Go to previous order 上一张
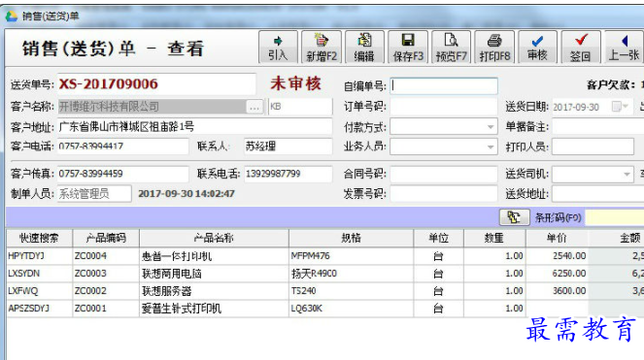 [625, 48]
